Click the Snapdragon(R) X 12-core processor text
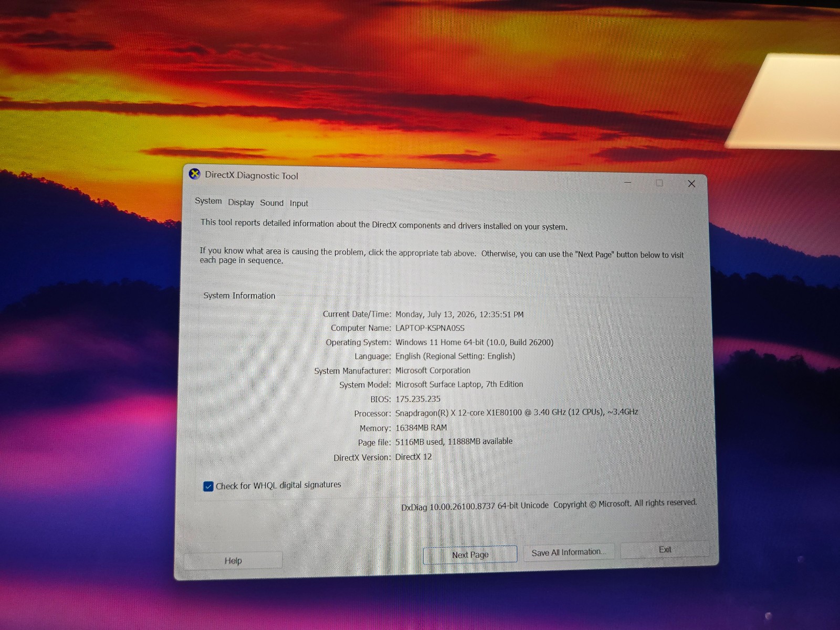840x630 pixels. click(517, 413)
